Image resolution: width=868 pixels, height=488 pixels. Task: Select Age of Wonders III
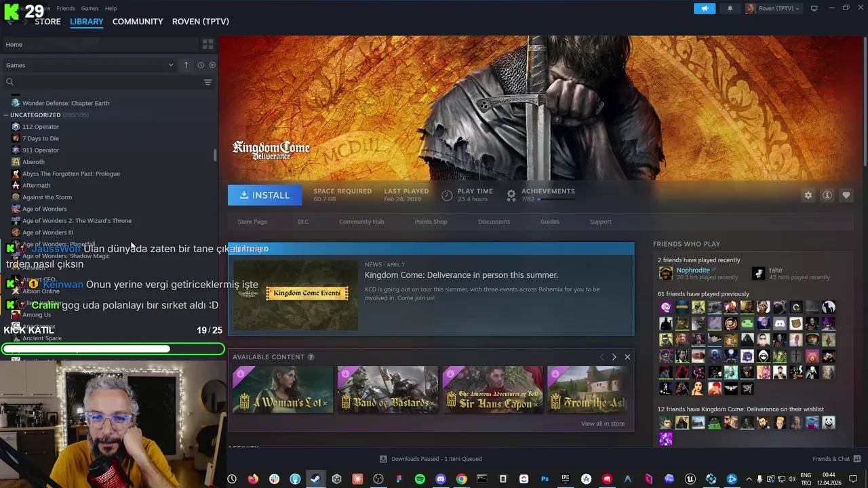47,232
